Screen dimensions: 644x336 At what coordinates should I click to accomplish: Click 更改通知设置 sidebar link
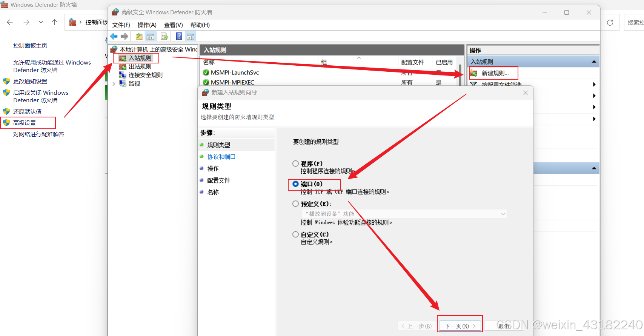click(30, 81)
